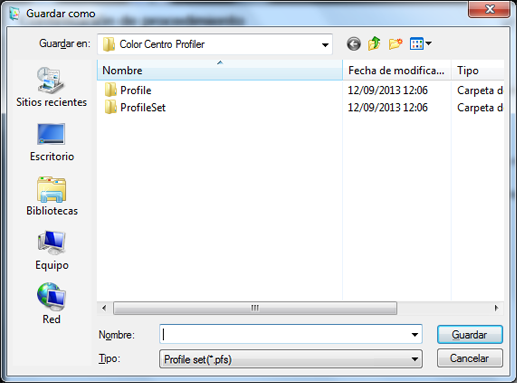Click the scrollbar right arrow

pyautogui.click(x=496, y=308)
